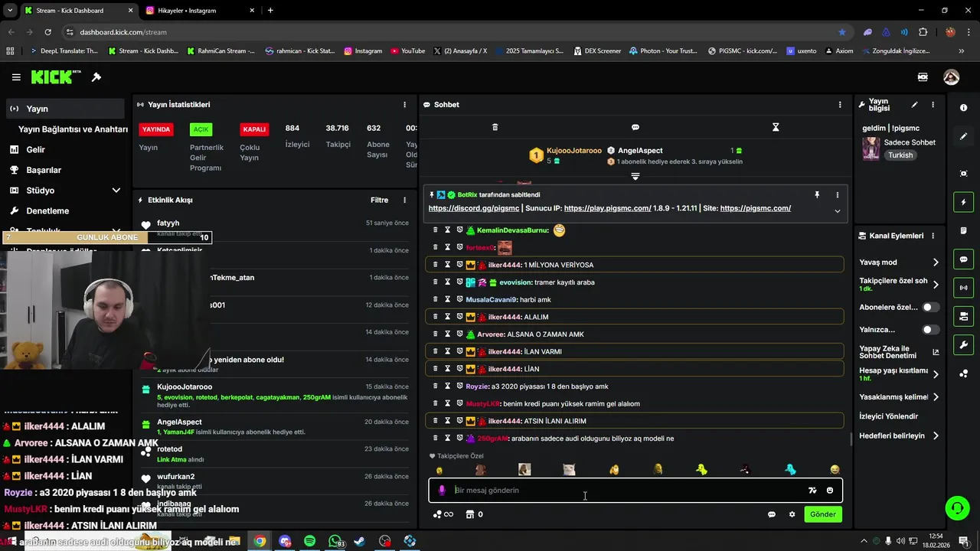Toggle Abonelere özel chat mode
The width and height of the screenshot is (980, 551).
(x=930, y=307)
